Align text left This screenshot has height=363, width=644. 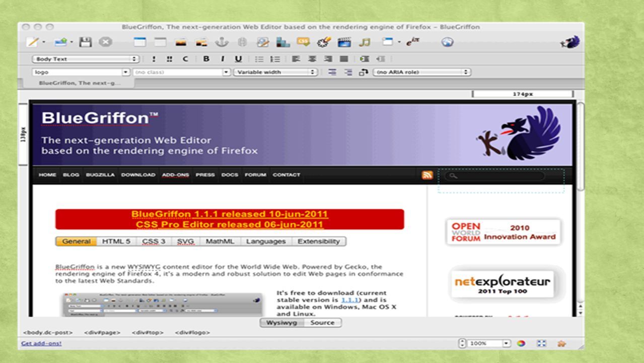pyautogui.click(x=296, y=59)
